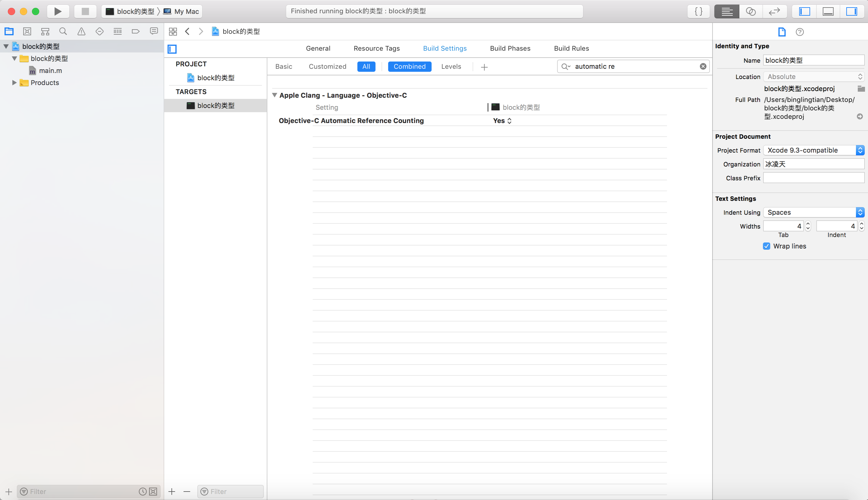Image resolution: width=868 pixels, height=500 pixels.
Task: Click the code snippets library braces icon
Action: click(698, 11)
